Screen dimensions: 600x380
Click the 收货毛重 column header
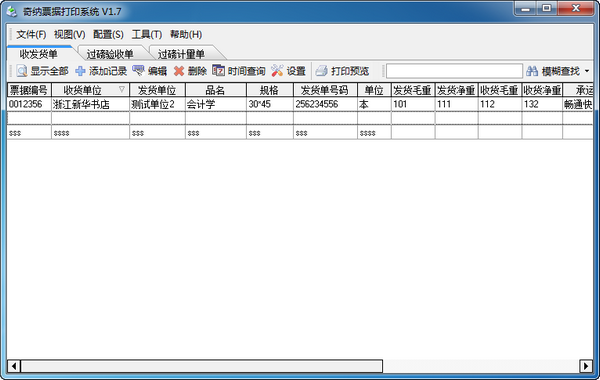tap(500, 90)
